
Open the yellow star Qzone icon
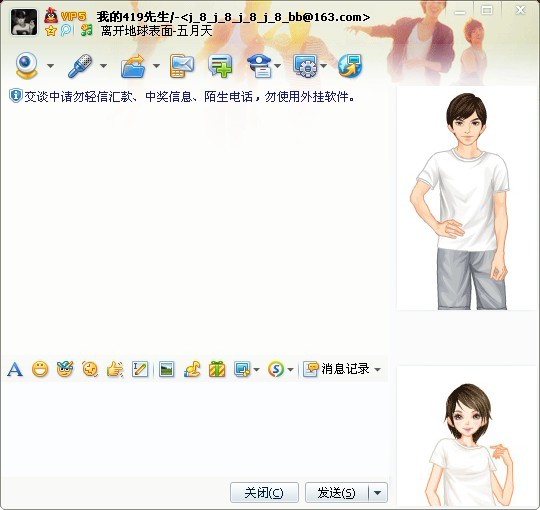(x=51, y=31)
